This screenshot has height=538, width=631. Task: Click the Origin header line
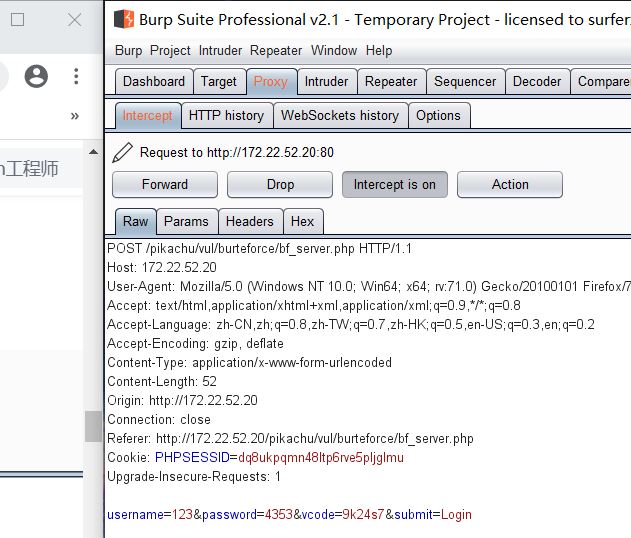(182, 400)
